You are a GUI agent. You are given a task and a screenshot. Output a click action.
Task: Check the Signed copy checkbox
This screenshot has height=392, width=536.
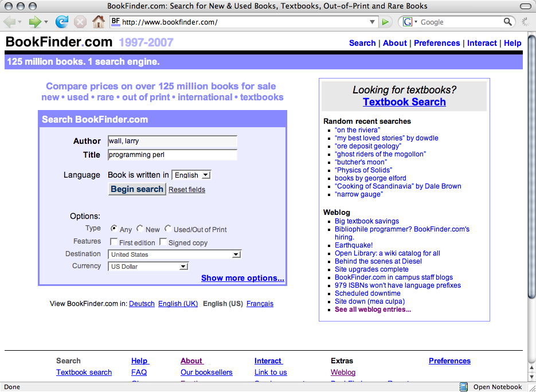(x=163, y=242)
